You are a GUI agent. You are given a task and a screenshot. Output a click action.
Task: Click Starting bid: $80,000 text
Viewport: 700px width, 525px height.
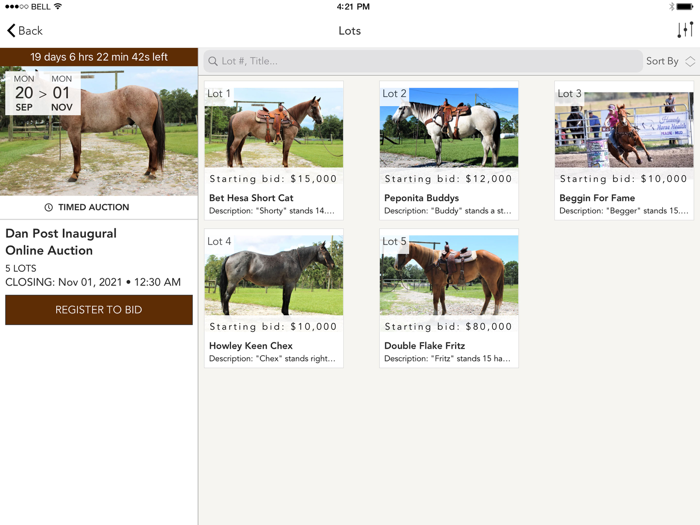[448, 326]
